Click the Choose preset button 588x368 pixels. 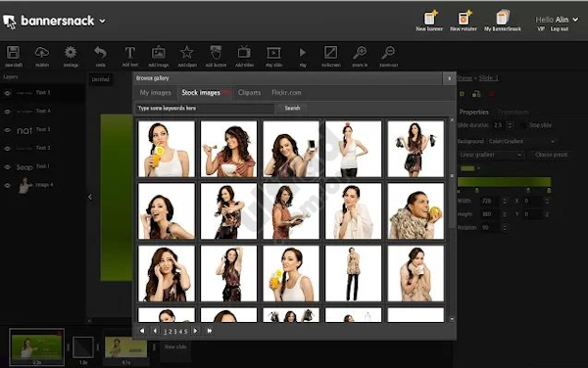[x=551, y=155]
